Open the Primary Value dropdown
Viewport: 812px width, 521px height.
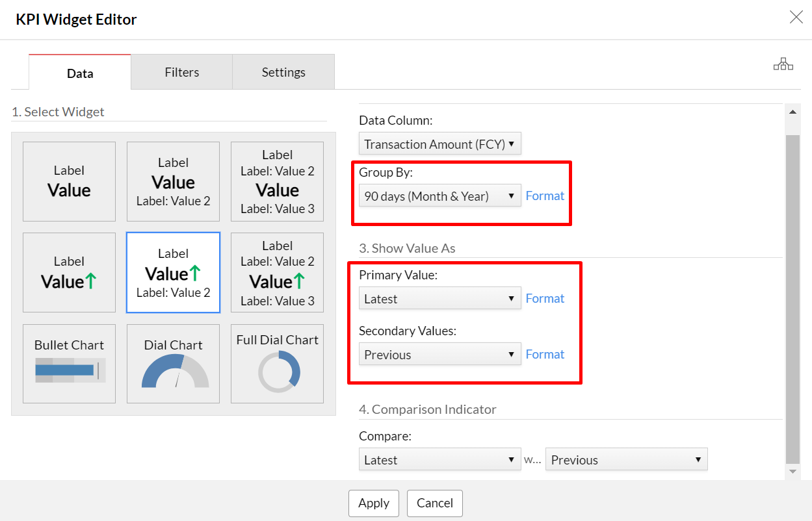pos(439,299)
